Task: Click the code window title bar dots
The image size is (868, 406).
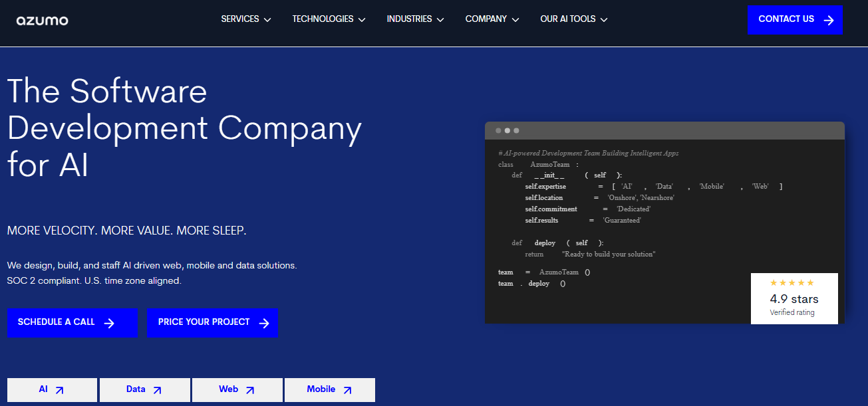Action: point(507,130)
